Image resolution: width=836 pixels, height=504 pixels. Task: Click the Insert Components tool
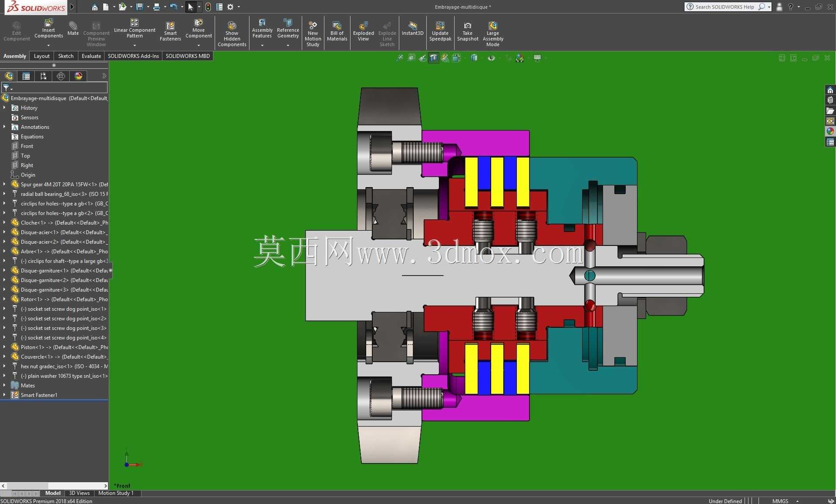(x=49, y=29)
